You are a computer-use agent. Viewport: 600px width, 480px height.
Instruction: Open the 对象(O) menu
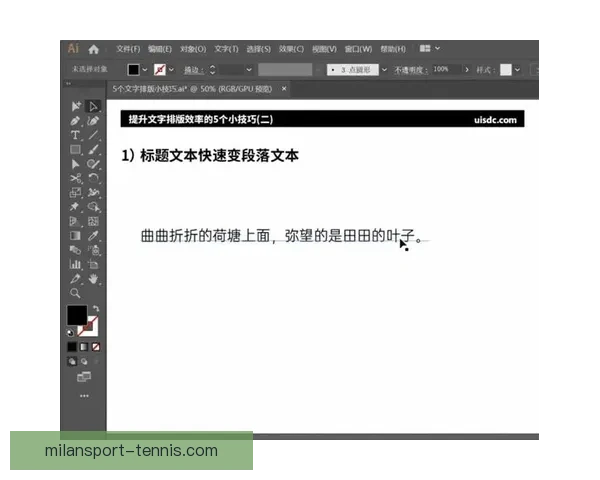193,49
